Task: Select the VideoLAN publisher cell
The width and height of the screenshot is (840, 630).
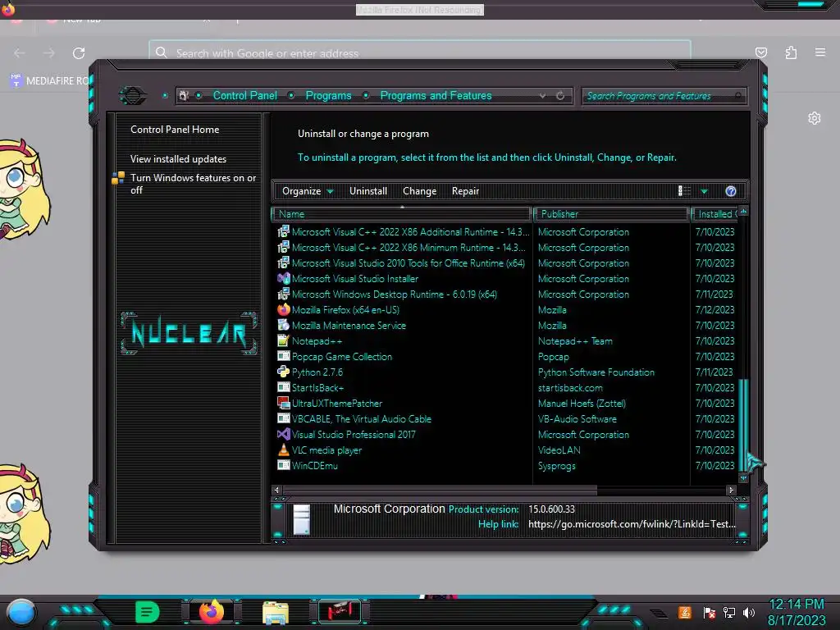Action: click(559, 450)
